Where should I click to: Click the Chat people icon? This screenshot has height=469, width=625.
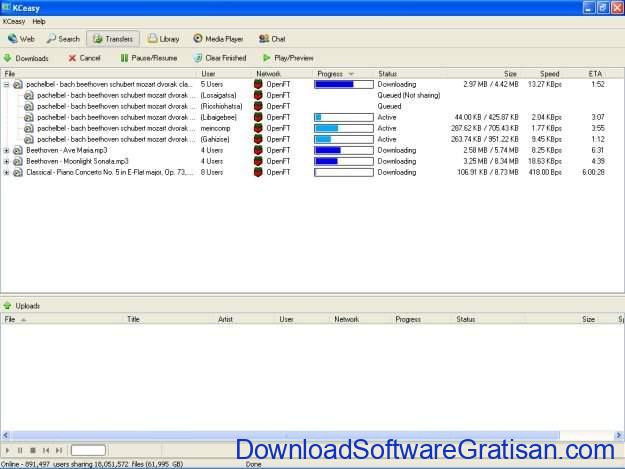pyautogui.click(x=263, y=39)
